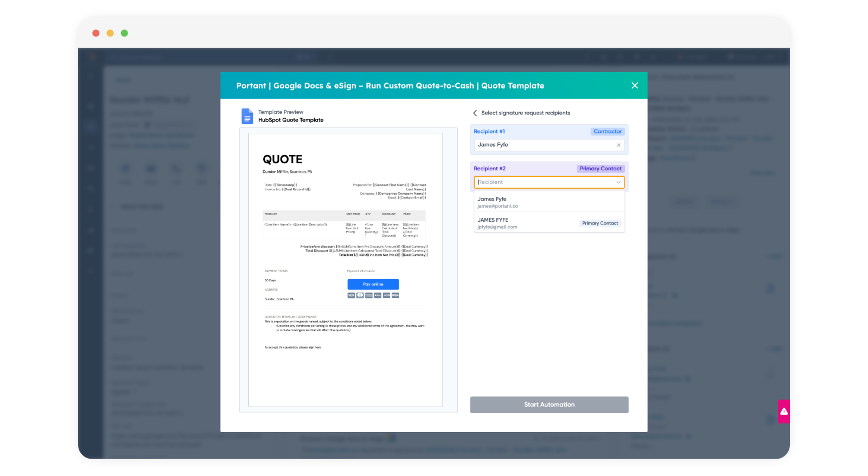Click the JCB card icon
The width and height of the screenshot is (868, 476).
pos(387,295)
